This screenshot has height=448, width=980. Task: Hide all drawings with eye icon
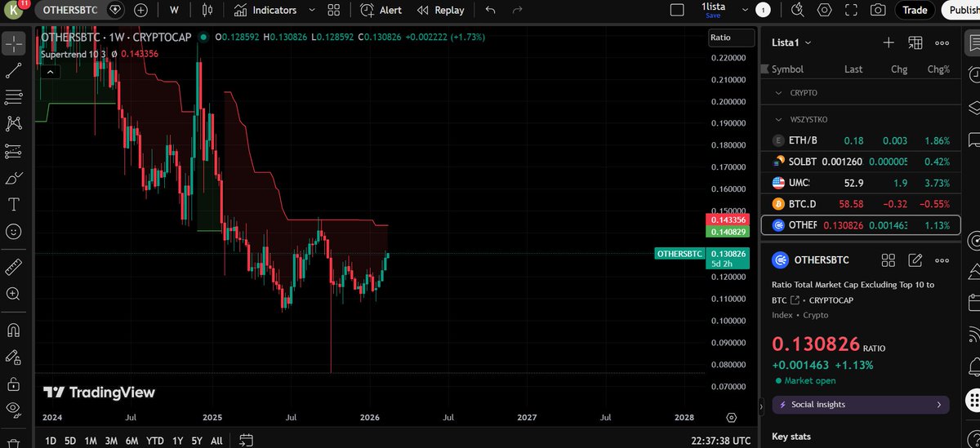[14, 409]
